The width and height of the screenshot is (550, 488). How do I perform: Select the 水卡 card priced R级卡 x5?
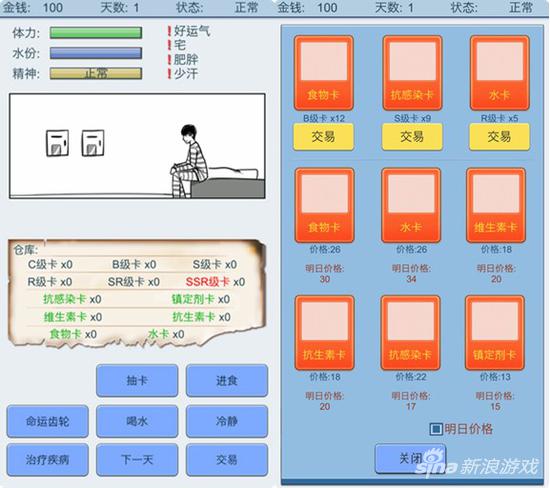[x=499, y=73]
